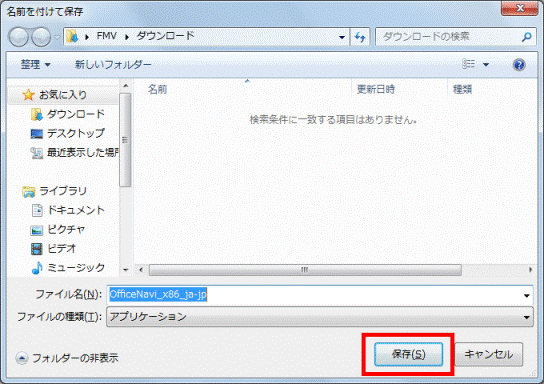Open ミュージック library
The width and height of the screenshot is (544, 384).
tap(76, 268)
